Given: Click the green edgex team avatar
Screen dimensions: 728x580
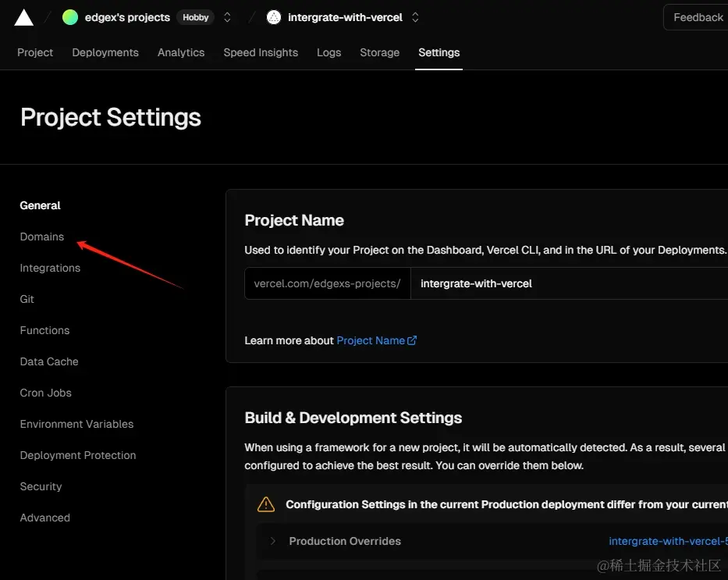Looking at the screenshot, I should coord(70,17).
